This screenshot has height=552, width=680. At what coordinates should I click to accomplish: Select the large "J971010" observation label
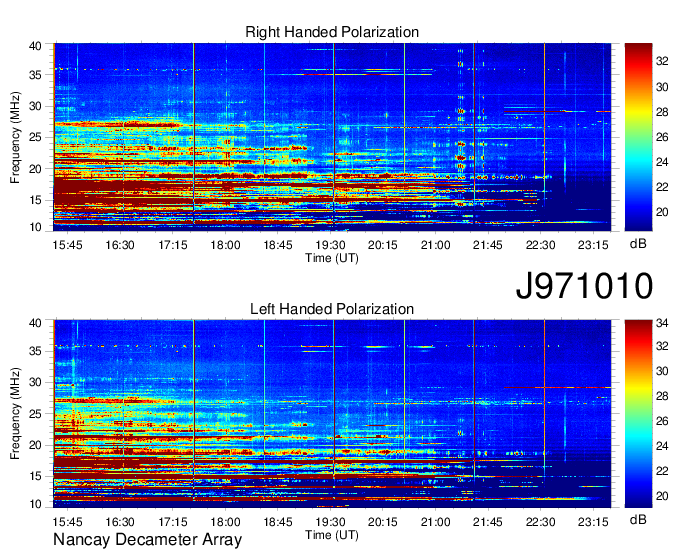[584, 285]
